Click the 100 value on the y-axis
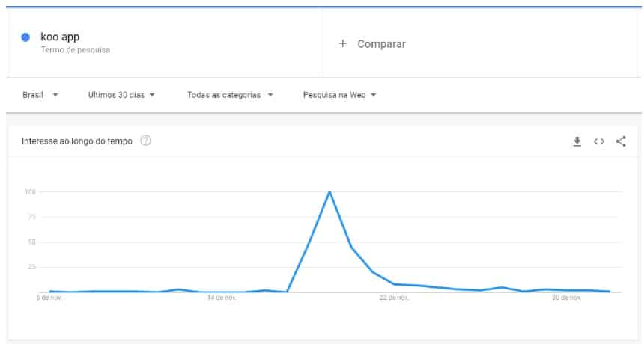 [30, 192]
